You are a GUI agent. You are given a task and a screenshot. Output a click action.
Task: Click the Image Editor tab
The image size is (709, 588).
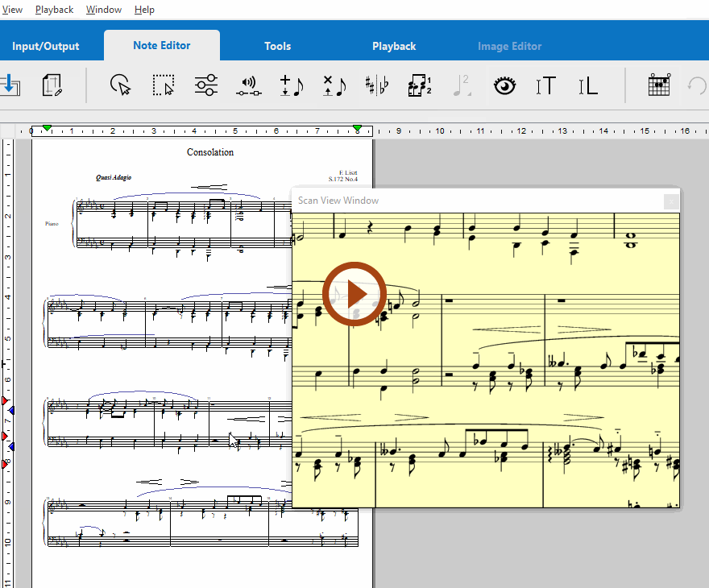click(x=509, y=46)
